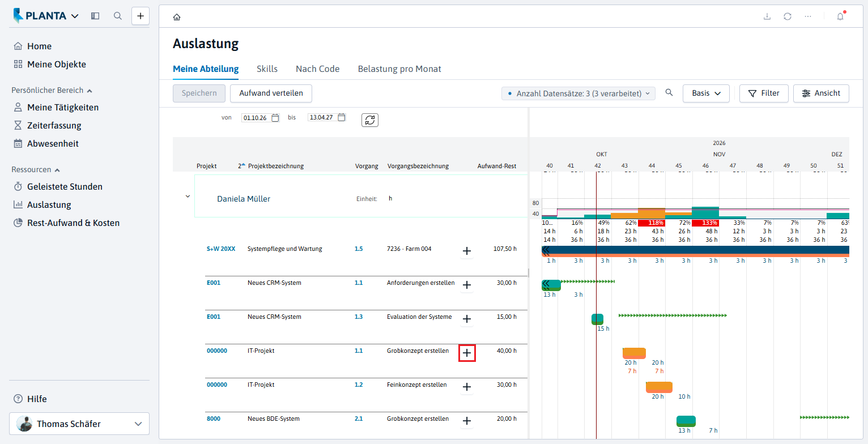Open the Hilfe link

pyautogui.click(x=37, y=399)
